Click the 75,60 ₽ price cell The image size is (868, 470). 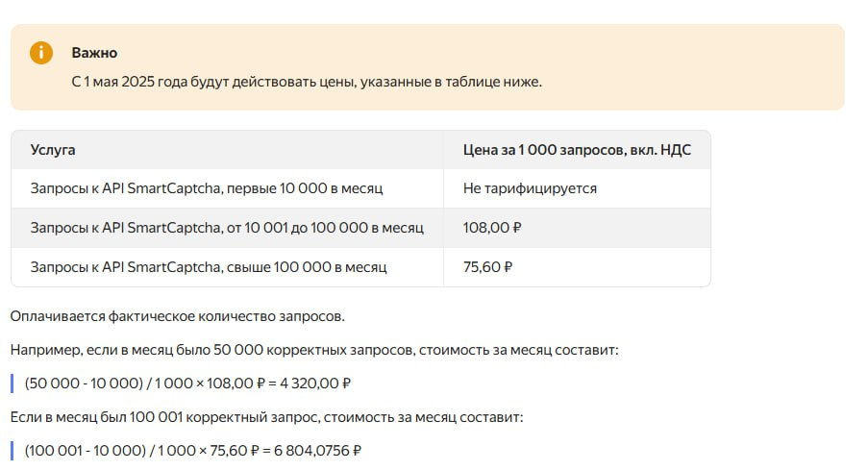tap(487, 266)
